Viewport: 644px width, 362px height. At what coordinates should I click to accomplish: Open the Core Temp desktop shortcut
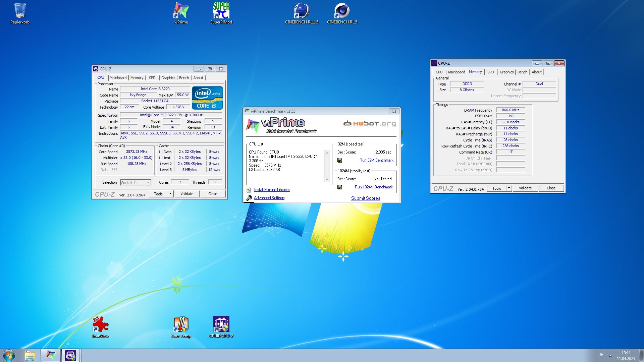coord(181,327)
